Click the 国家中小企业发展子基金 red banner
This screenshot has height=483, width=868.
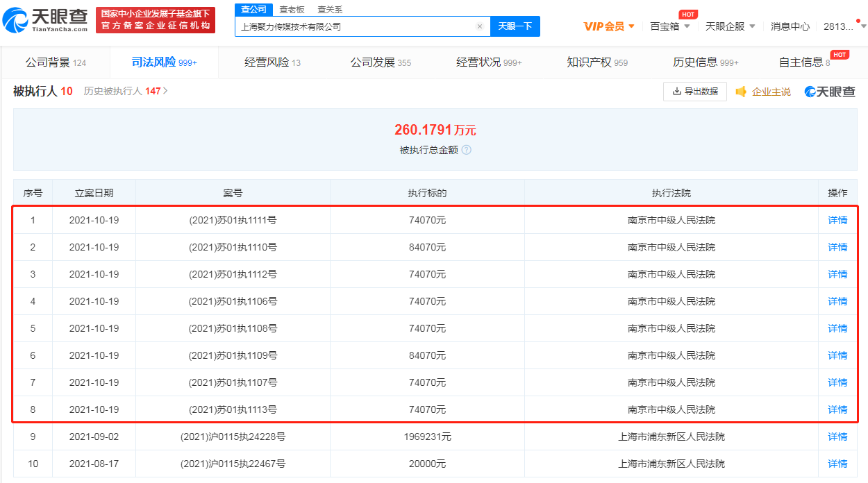point(156,20)
